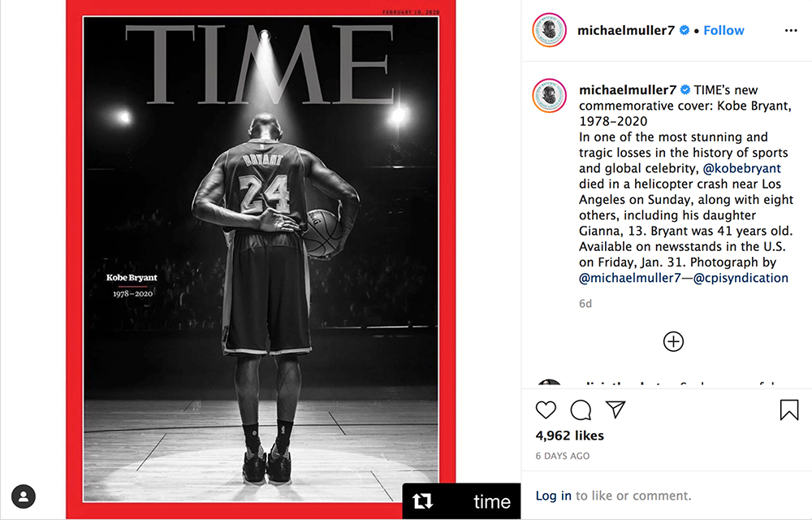The width and height of the screenshot is (812, 520).
Task: Click repost arrows icon on image
Action: pos(422,500)
